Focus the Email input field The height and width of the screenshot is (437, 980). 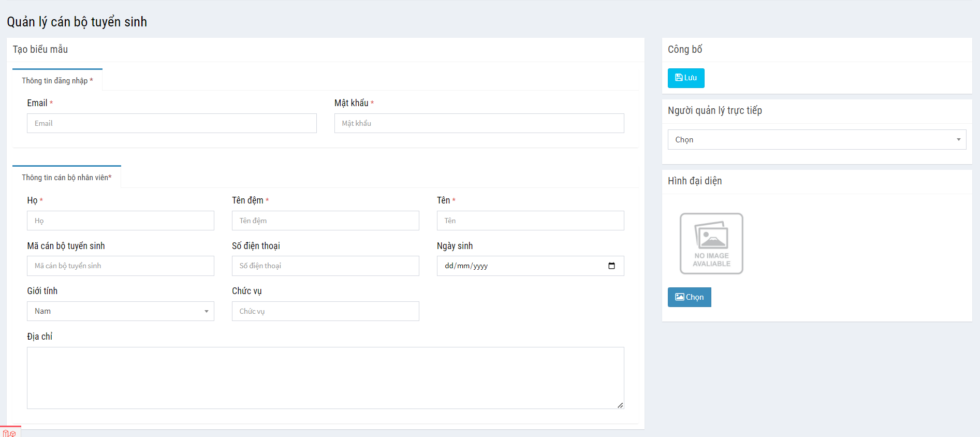tap(171, 124)
